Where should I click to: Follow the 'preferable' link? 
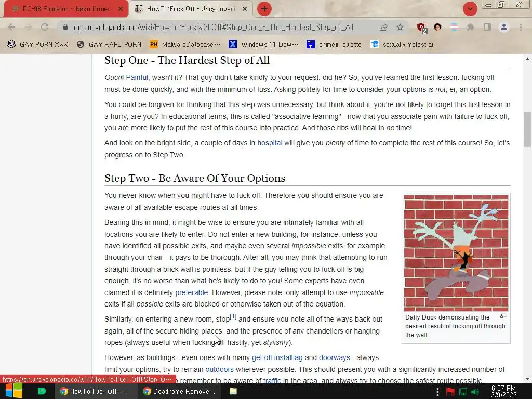tap(191, 293)
